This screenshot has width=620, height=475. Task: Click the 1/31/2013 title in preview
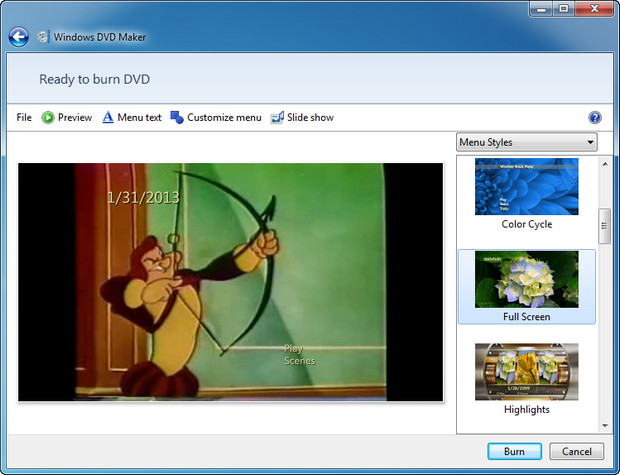pyautogui.click(x=144, y=198)
